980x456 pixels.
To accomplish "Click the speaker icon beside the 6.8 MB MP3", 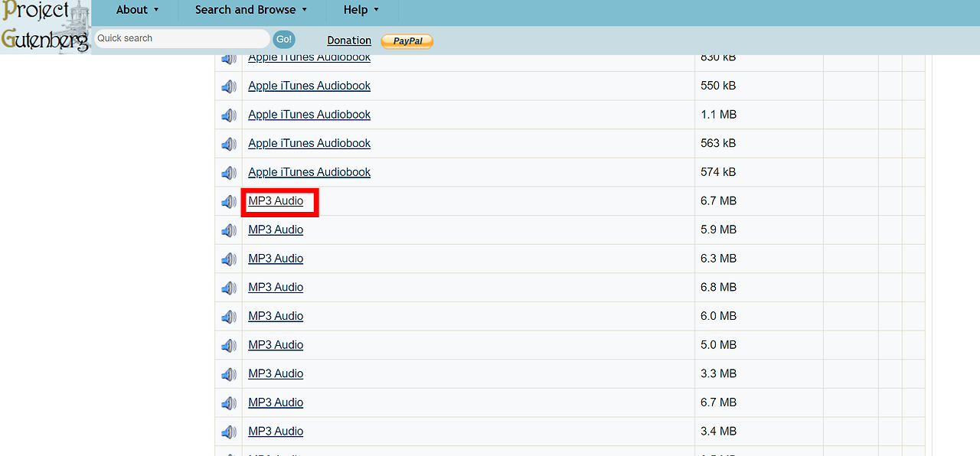I will [228, 288].
